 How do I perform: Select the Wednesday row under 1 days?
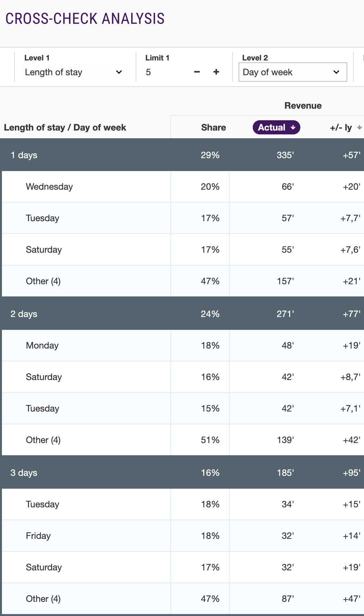point(49,186)
